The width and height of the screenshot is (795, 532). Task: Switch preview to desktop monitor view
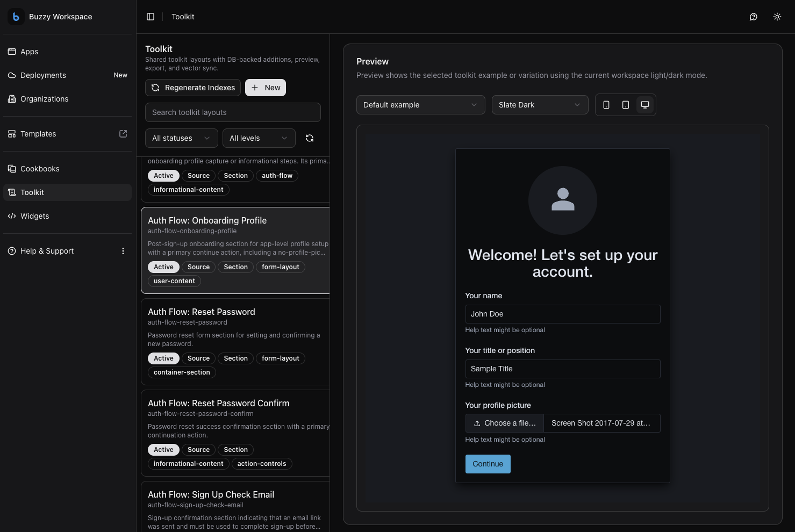(x=645, y=105)
